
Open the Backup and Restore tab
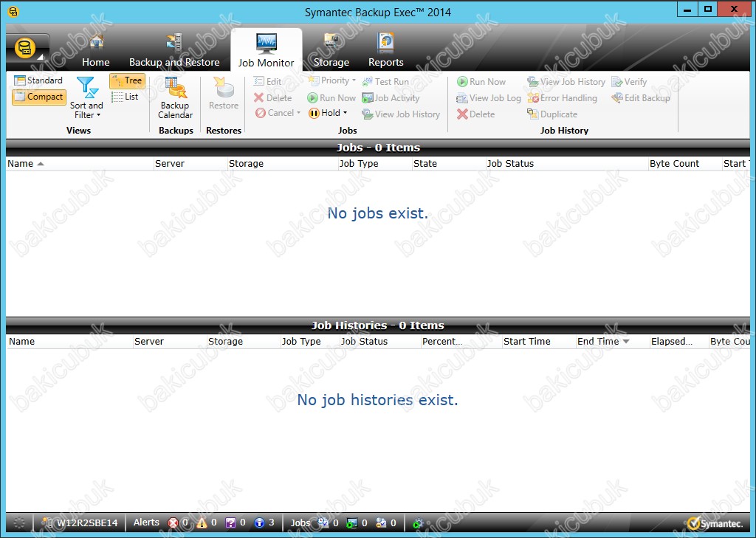(x=174, y=51)
